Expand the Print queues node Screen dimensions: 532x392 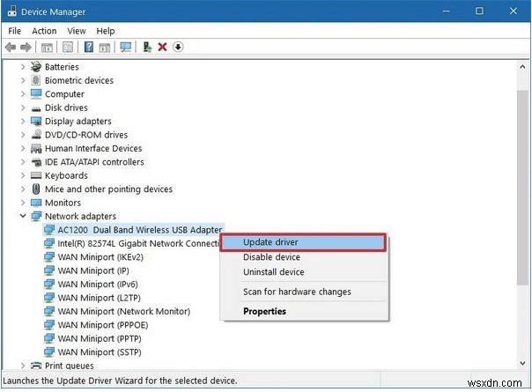23,366
